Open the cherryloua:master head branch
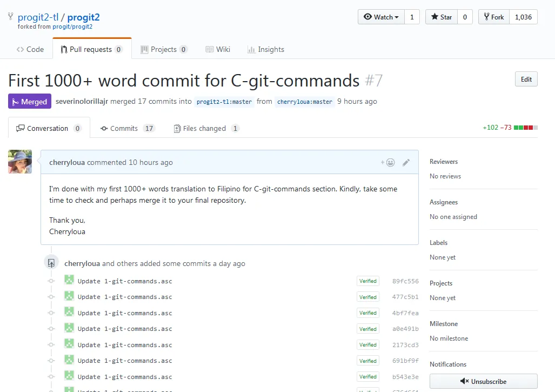 point(305,102)
